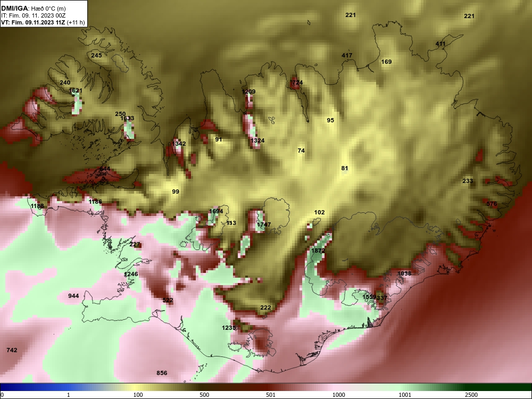Click the 522 value on the map
This screenshot has height=399, width=532.
(168, 300)
